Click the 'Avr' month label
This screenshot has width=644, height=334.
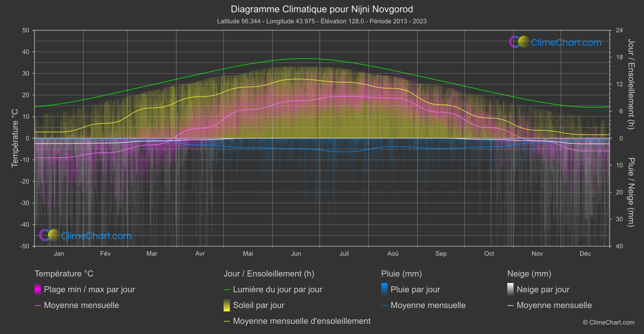click(x=200, y=253)
